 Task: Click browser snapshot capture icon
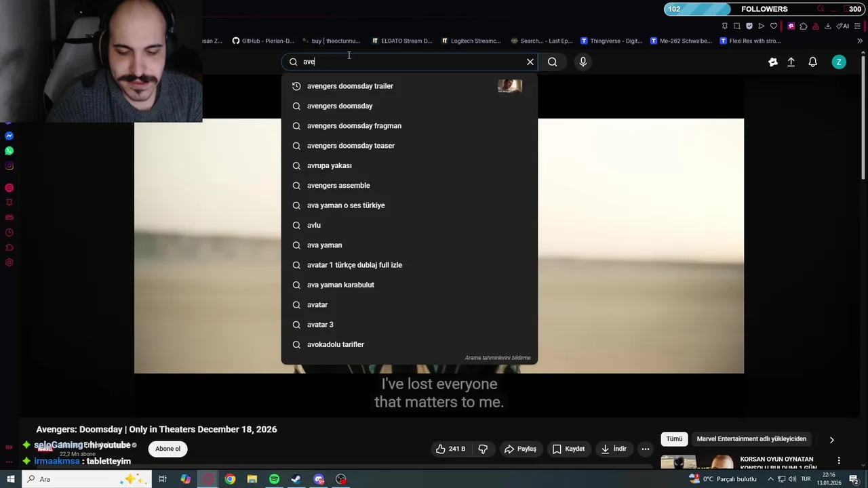(x=737, y=26)
